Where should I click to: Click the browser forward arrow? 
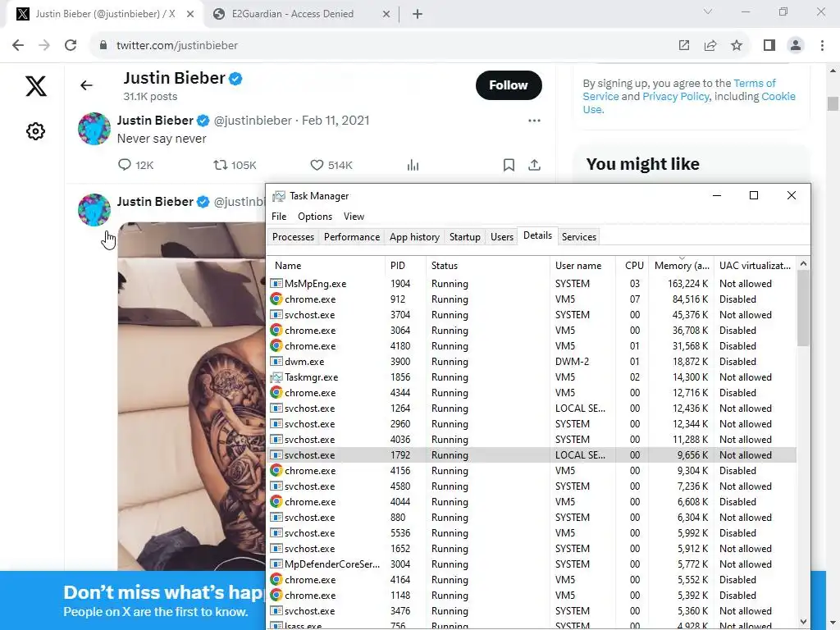pos(44,46)
